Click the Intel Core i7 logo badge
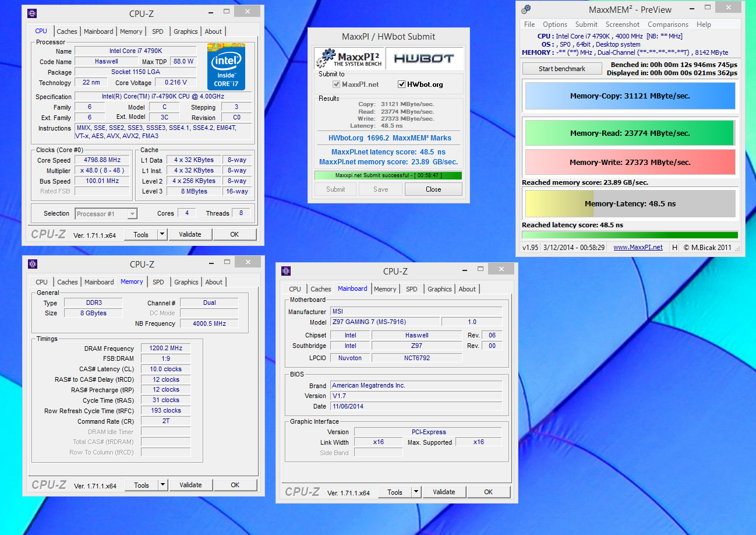756x535 pixels. coord(226,66)
